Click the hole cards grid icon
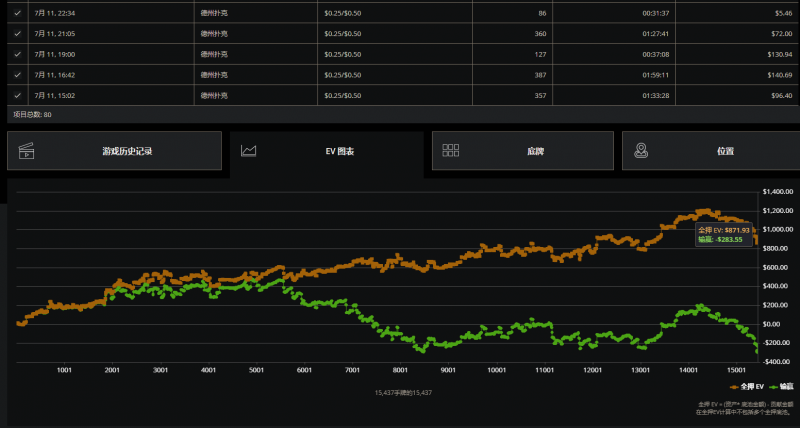 click(x=450, y=151)
